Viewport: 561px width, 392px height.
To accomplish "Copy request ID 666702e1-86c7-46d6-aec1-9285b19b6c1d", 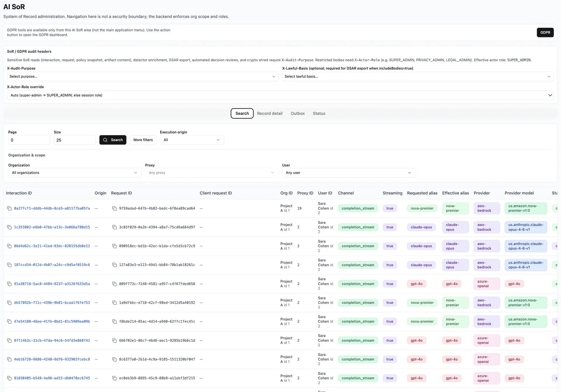I will click(x=114, y=341).
